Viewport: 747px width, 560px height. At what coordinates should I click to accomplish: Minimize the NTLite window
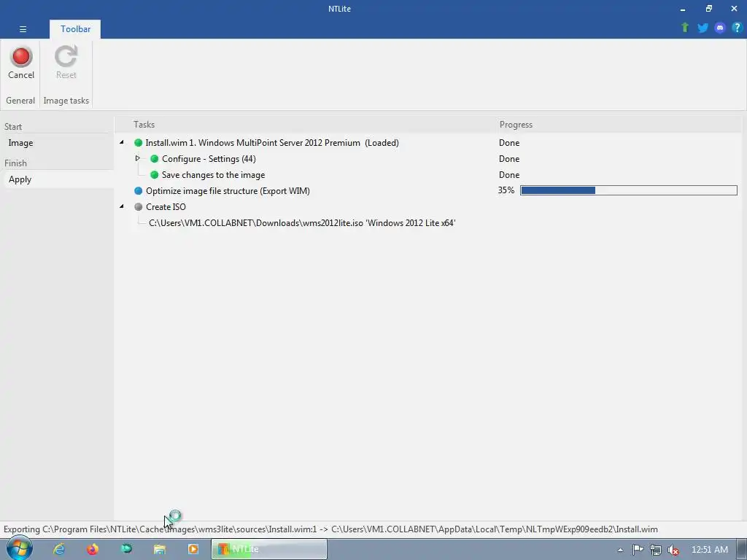click(x=683, y=9)
